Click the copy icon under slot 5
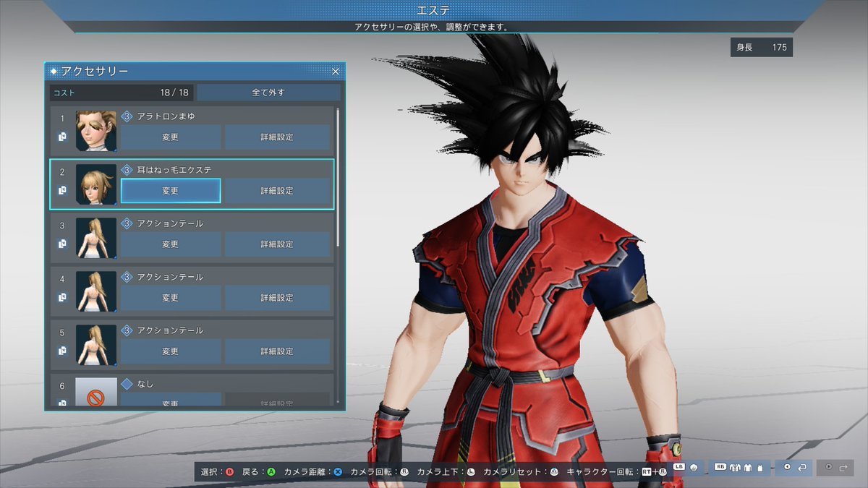Viewport: 868px width, 488px height. pyautogui.click(x=62, y=351)
